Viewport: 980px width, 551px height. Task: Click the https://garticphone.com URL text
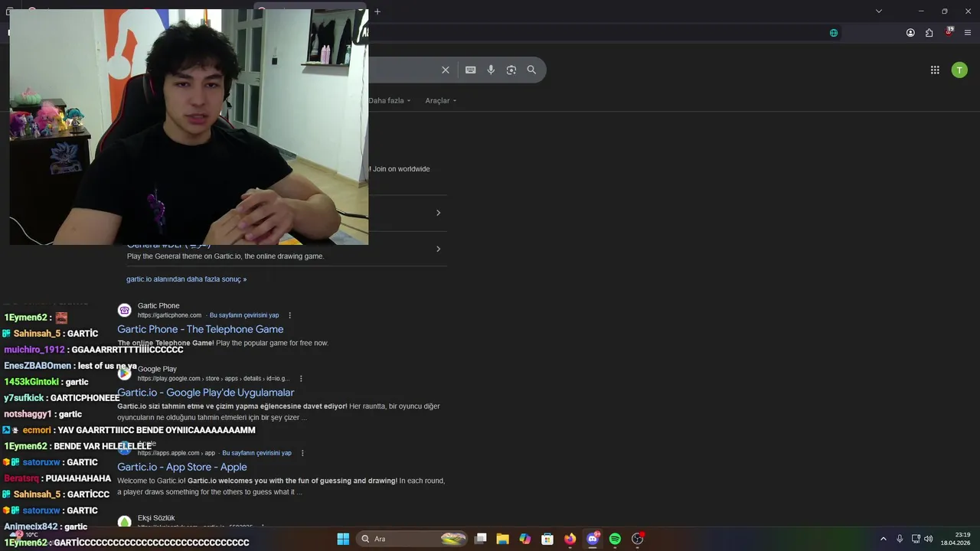click(x=169, y=315)
